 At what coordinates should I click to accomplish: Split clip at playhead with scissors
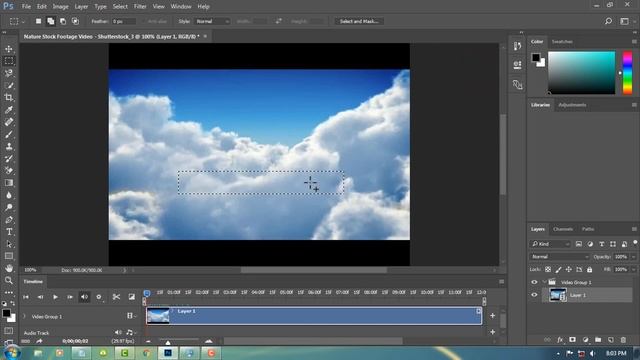[116, 297]
